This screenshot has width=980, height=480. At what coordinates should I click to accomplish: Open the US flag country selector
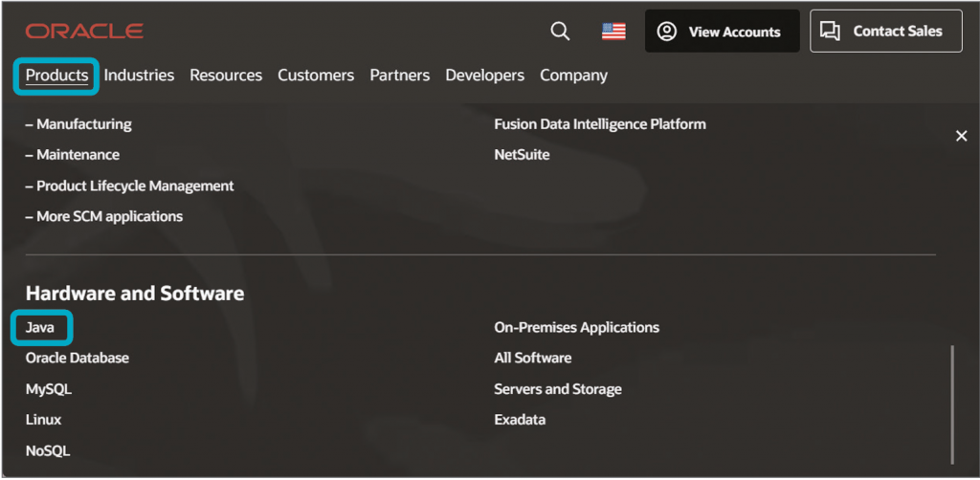point(613,32)
